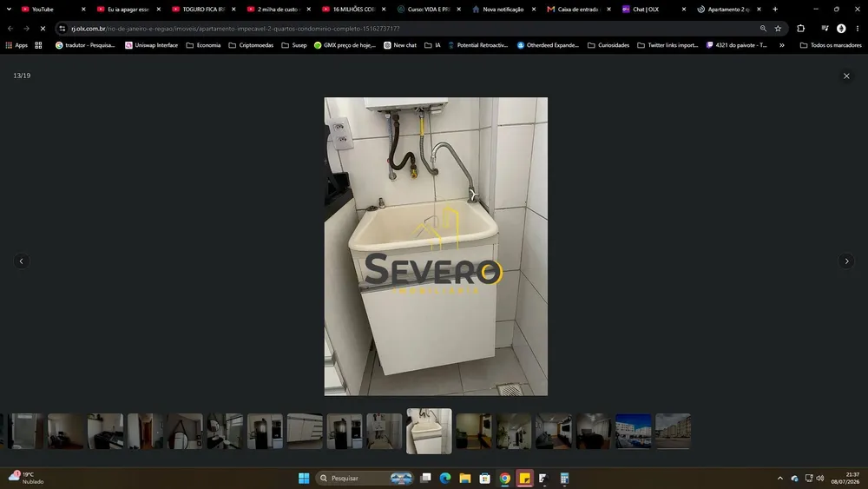The image size is (868, 489).
Task: Bookmark this page with the star icon
Action: pos(778,29)
